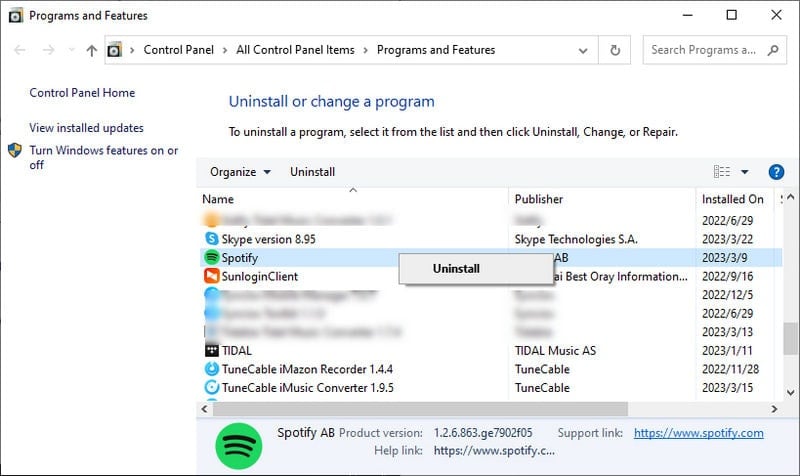Viewport: 800px width, 476px height.
Task: Click the TuneCable iMusic Converter icon
Action: [211, 387]
